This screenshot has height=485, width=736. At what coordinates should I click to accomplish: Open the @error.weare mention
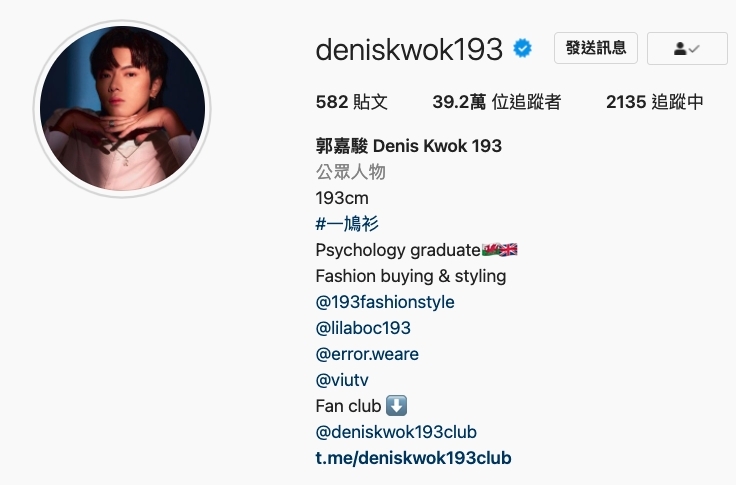(367, 354)
